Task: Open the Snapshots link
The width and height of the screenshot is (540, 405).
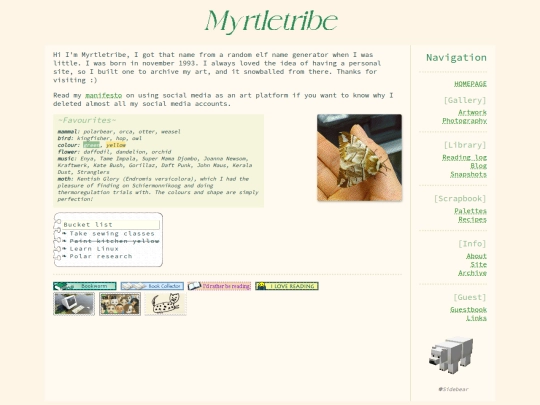Action: click(468, 174)
